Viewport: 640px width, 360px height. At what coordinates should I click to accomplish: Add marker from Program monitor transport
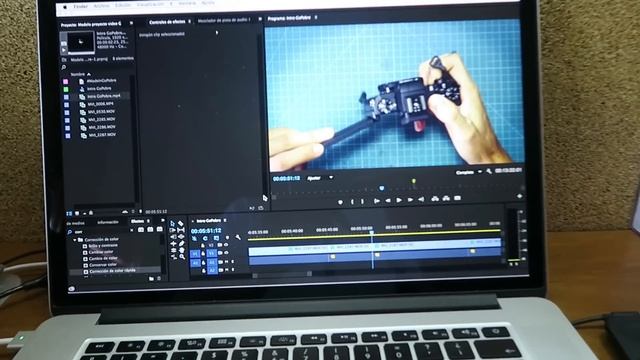click(340, 202)
